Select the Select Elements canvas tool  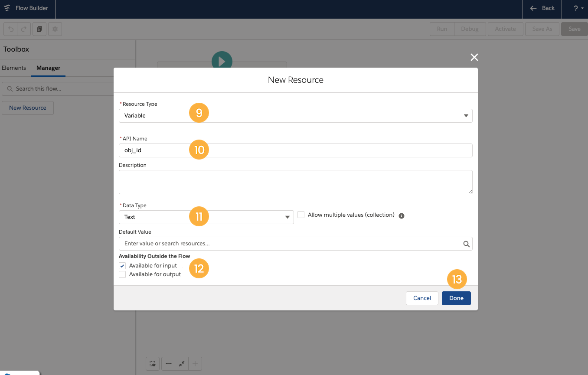point(153,364)
